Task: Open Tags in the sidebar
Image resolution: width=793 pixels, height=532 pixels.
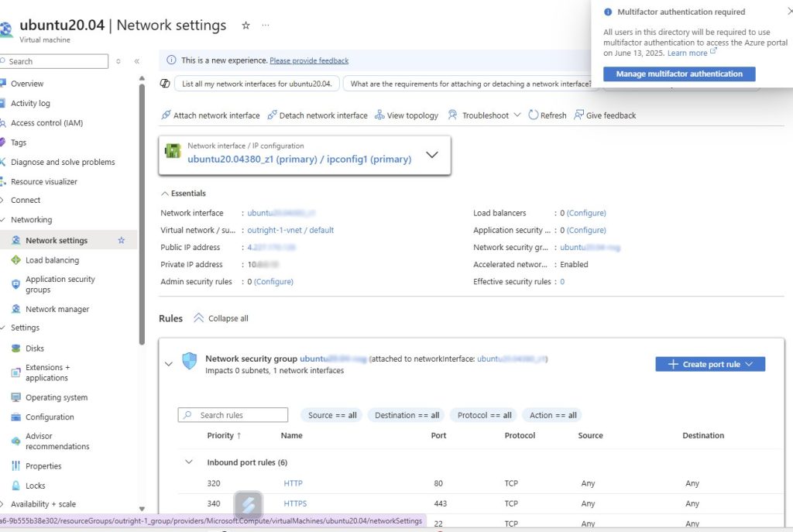Action: (19, 142)
